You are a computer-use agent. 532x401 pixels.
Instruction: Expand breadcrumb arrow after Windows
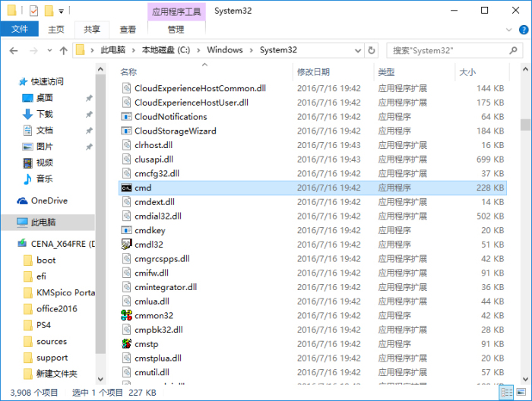(252, 51)
